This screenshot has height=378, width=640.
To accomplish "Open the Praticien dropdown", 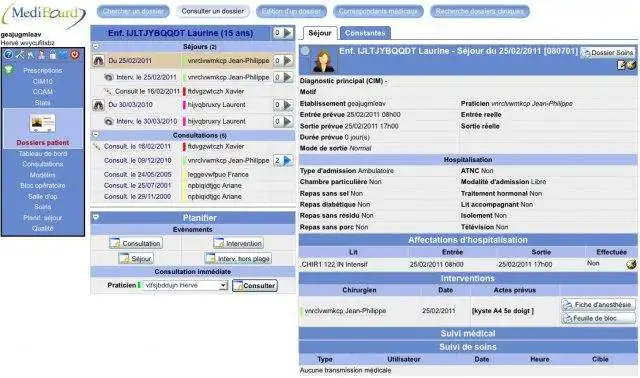I will click(184, 285).
